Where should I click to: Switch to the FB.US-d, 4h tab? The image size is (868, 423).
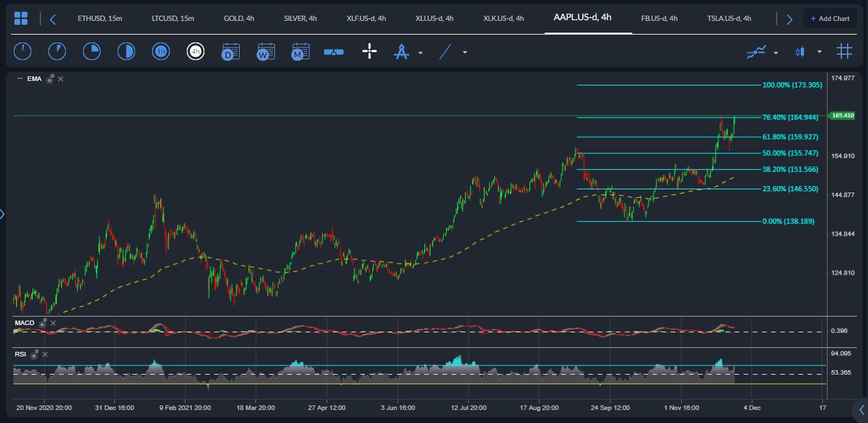pos(659,18)
